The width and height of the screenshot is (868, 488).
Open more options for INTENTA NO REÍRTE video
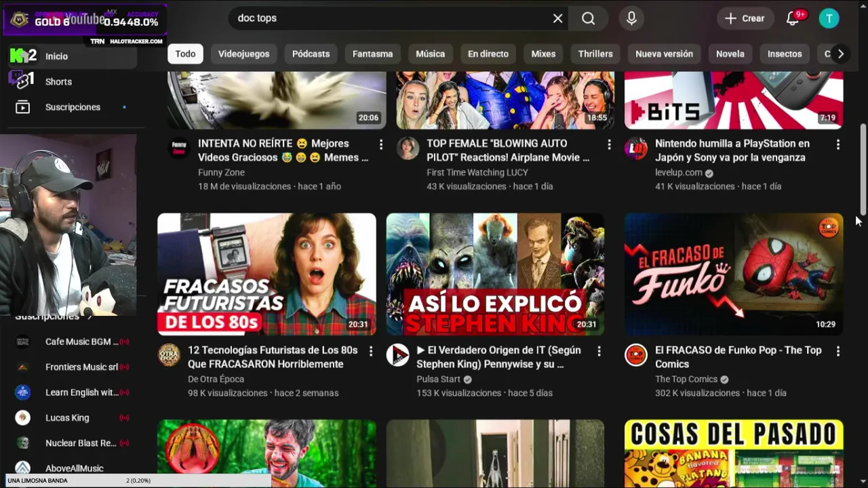point(380,144)
